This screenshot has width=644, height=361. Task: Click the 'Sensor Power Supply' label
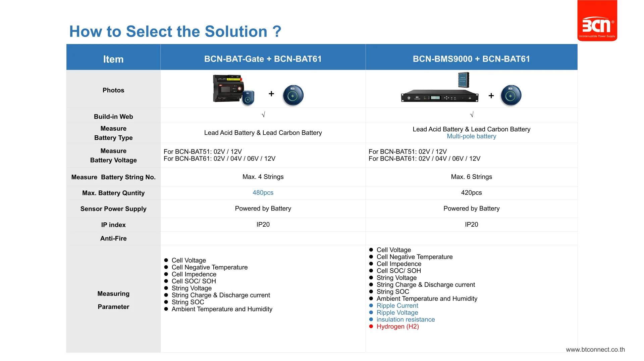point(113,209)
